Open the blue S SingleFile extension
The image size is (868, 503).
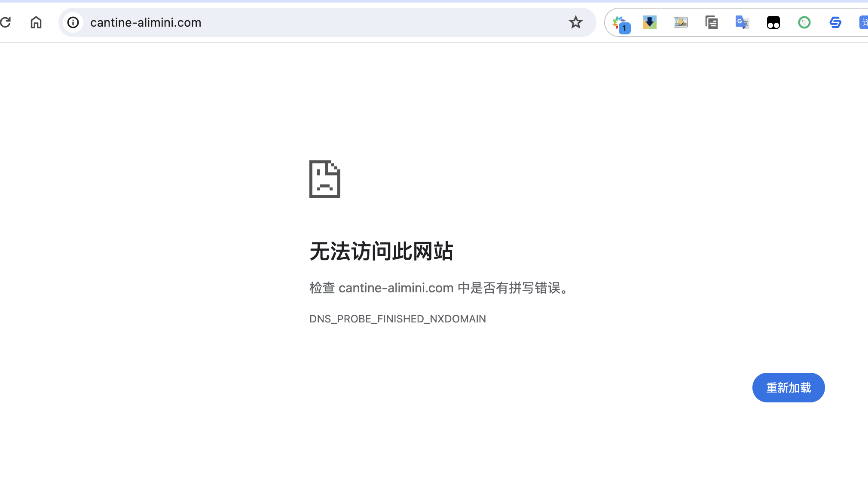coord(834,22)
